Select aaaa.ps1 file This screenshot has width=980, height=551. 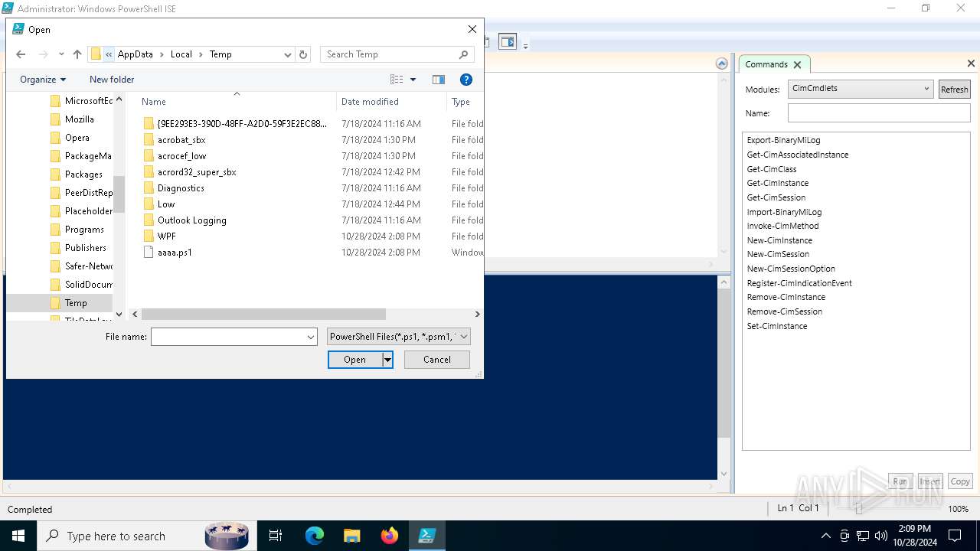pos(175,253)
